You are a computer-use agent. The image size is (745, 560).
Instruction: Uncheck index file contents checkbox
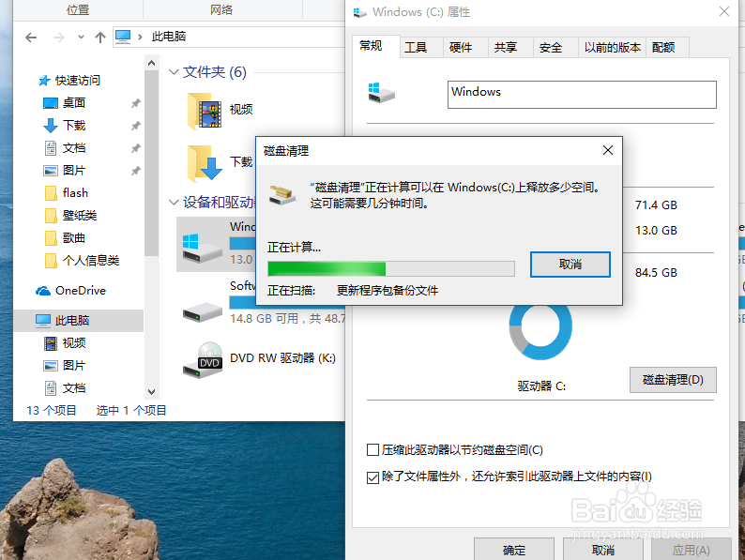[373, 477]
